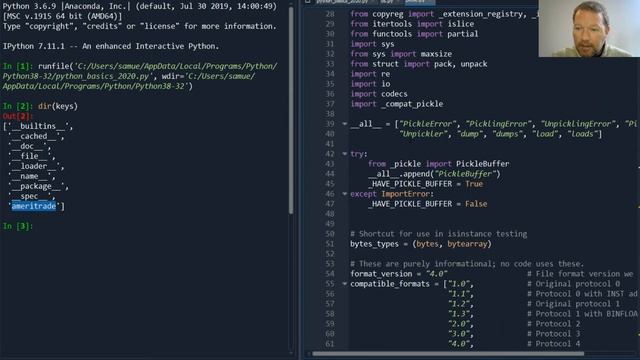
Task: Click 'islice' on the itertools import line
Action: 460,24
